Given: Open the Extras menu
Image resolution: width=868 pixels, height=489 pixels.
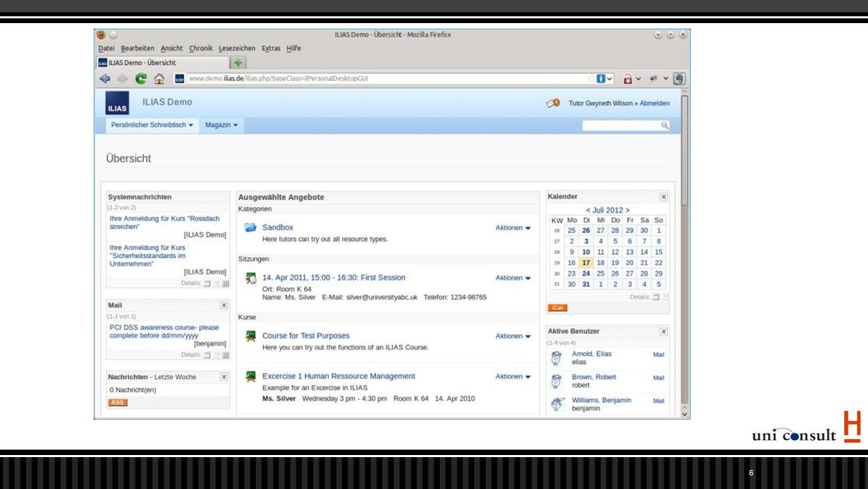Looking at the screenshot, I should 271,48.
